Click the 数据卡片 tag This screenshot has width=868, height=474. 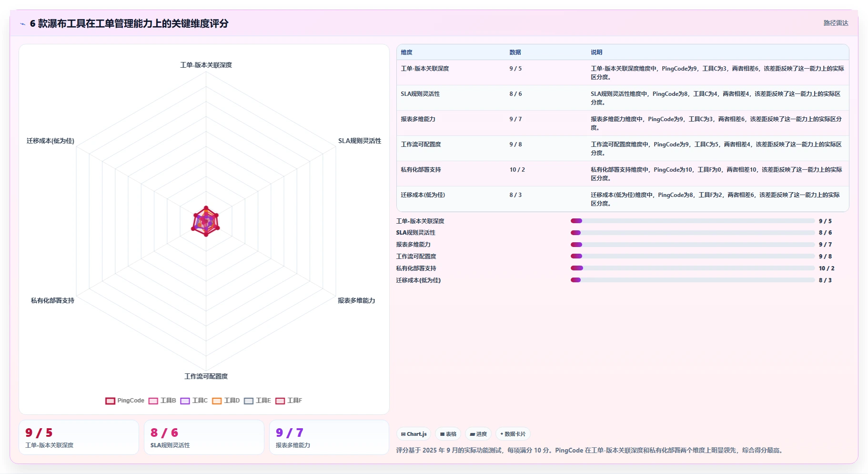pos(513,434)
